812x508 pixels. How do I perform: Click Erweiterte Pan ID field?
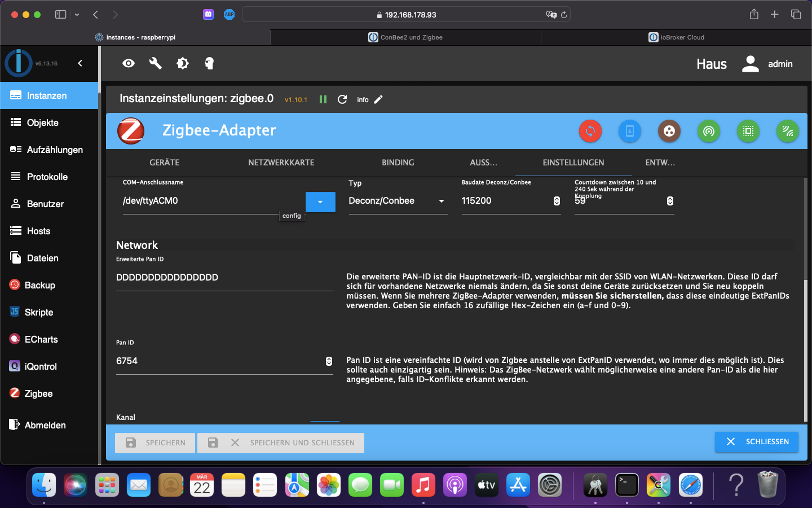(224, 278)
